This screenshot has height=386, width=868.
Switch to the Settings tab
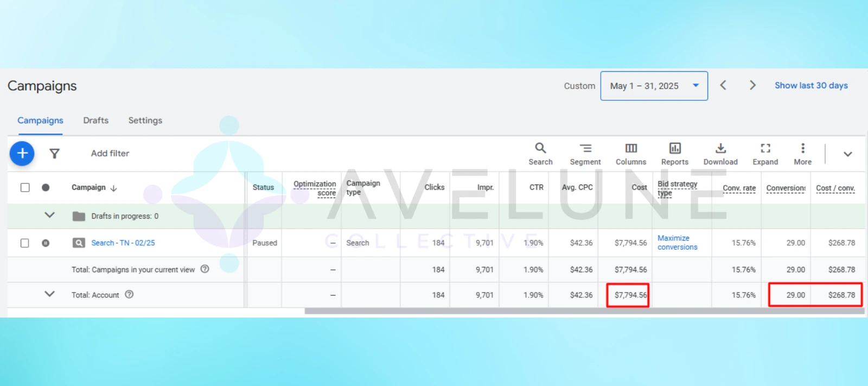click(x=145, y=121)
